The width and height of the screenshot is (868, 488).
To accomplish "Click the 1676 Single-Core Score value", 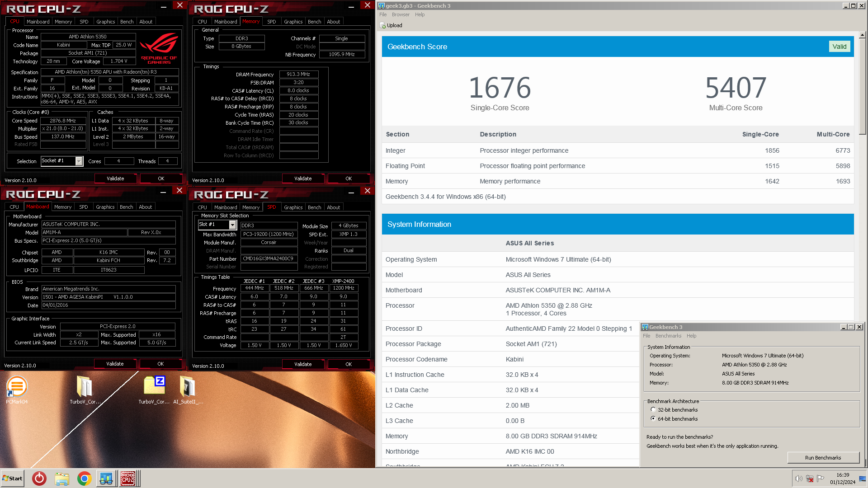I will click(500, 87).
